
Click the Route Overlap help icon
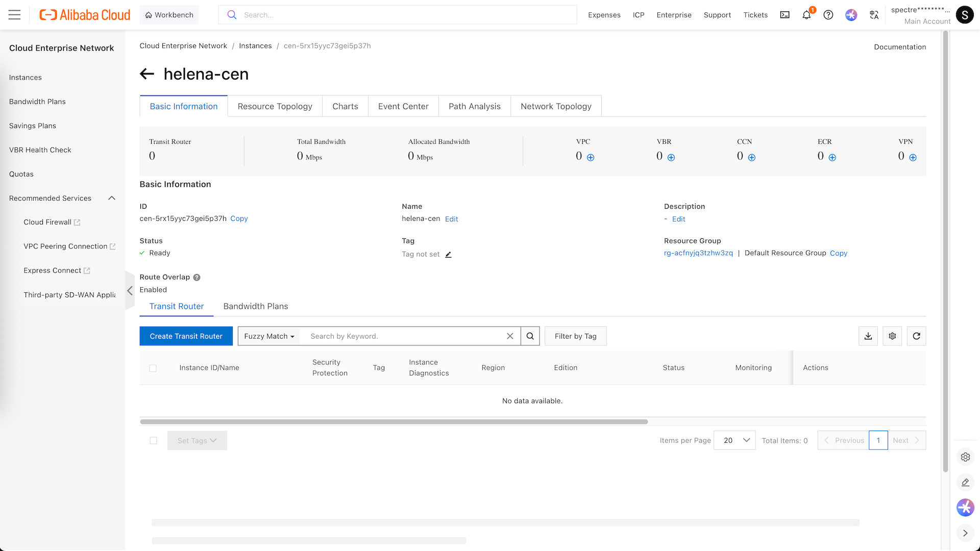coord(197,278)
